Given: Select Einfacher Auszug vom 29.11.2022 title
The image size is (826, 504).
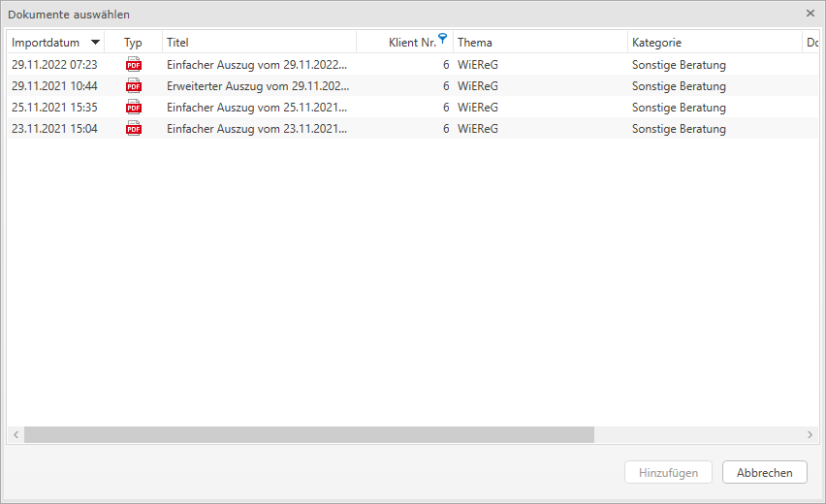Looking at the screenshot, I should coord(256,65).
